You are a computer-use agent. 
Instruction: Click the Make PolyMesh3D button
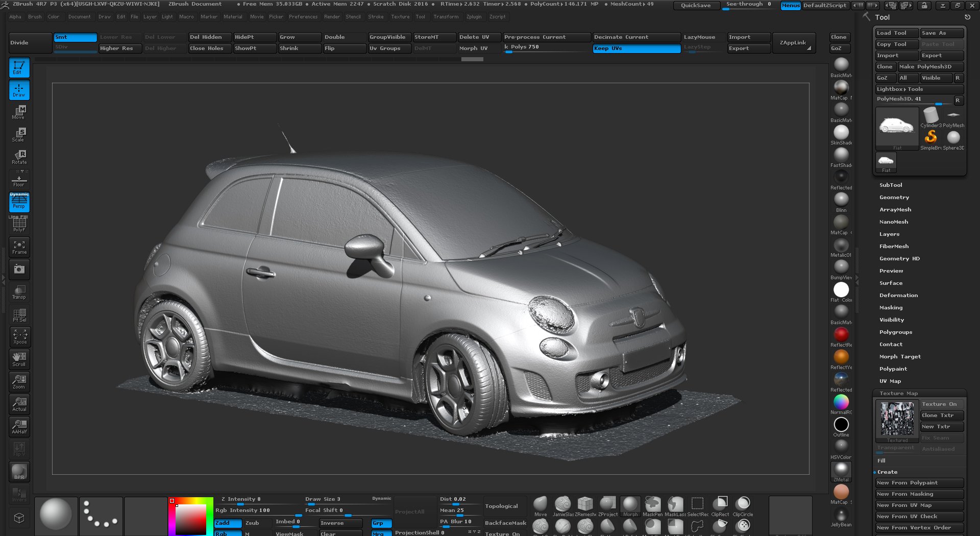930,67
